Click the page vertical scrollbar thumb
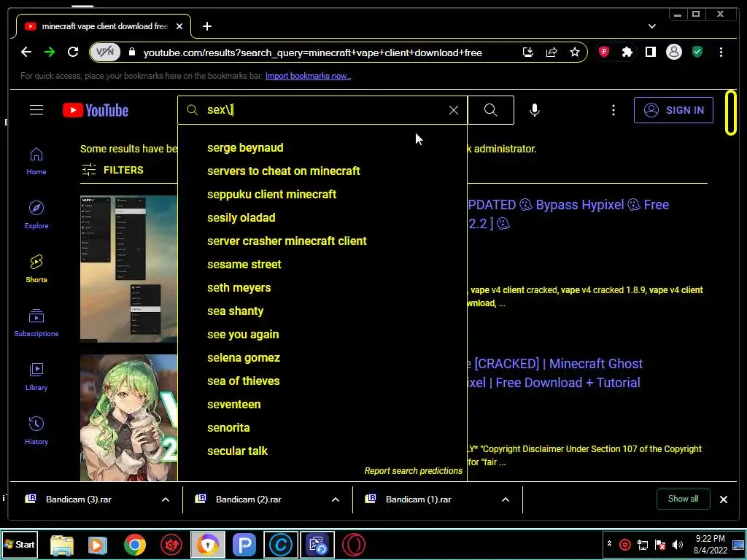 pos(731,113)
